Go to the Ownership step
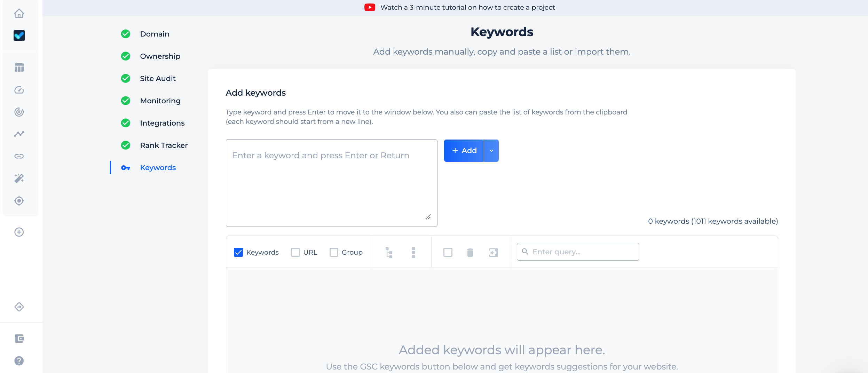The image size is (868, 373). point(160,56)
